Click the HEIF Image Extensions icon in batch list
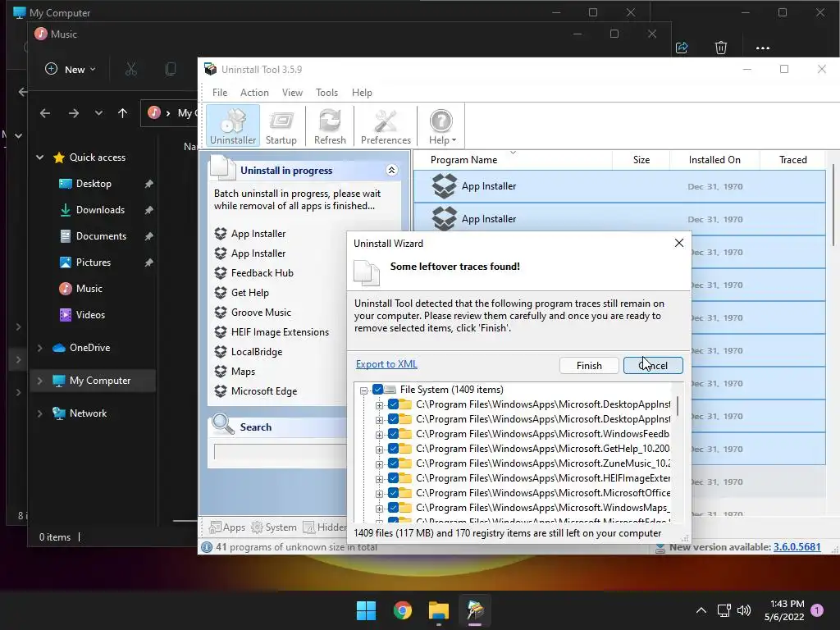Image resolution: width=840 pixels, height=630 pixels. (221, 332)
